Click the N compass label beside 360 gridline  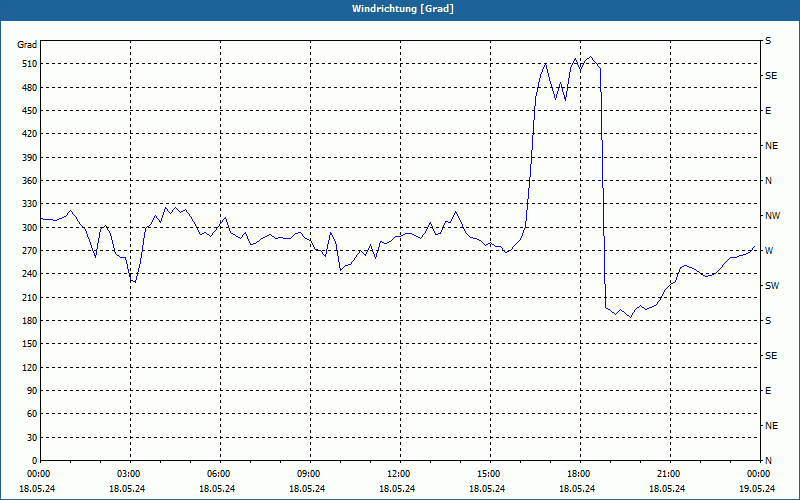[768, 181]
